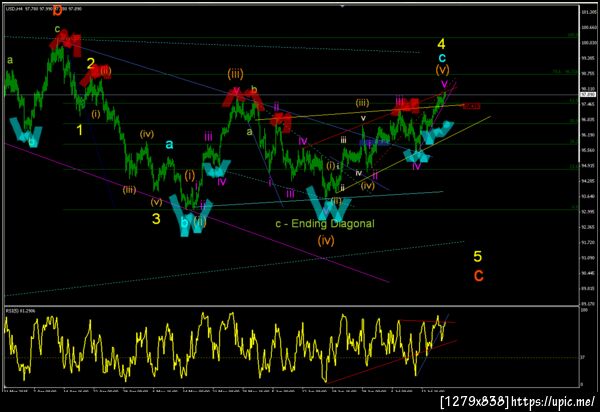Click the white 'iv' sub-wave label
The image size is (600, 412).
point(359,173)
